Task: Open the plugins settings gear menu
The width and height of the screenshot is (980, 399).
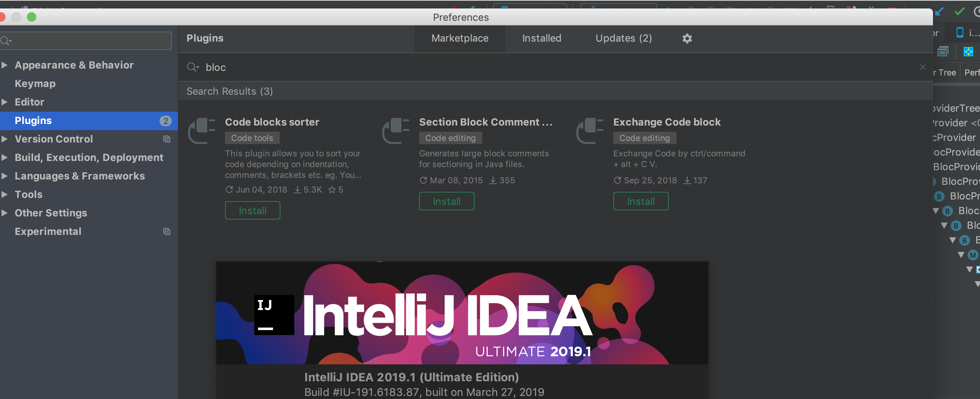Action: point(687,39)
